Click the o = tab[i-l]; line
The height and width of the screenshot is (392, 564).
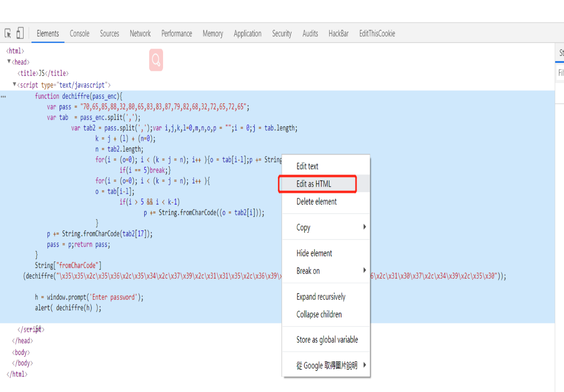[115, 191]
